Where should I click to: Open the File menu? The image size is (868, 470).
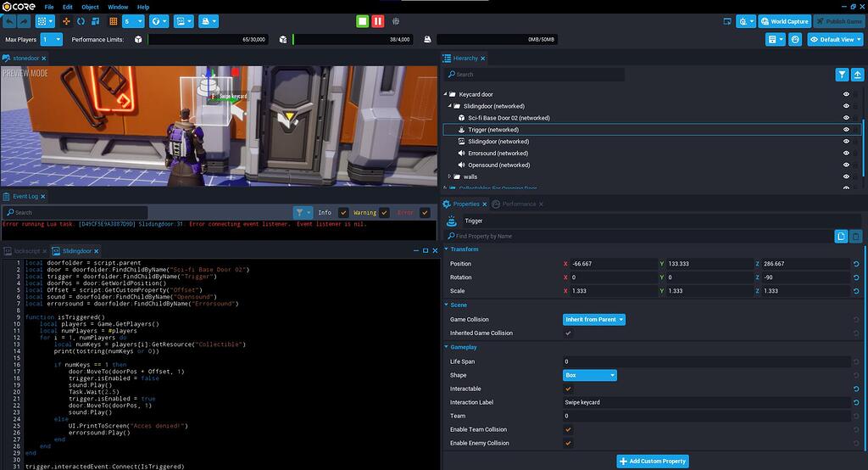[49, 7]
